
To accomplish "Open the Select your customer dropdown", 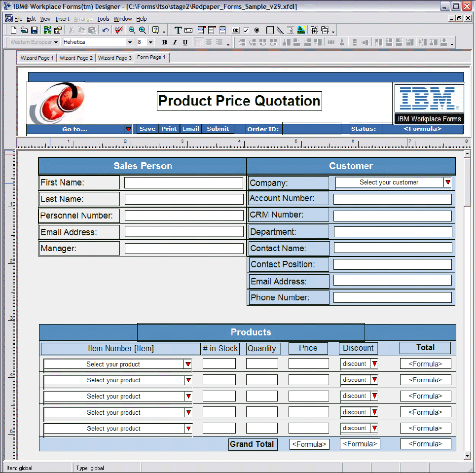I will click(x=448, y=182).
